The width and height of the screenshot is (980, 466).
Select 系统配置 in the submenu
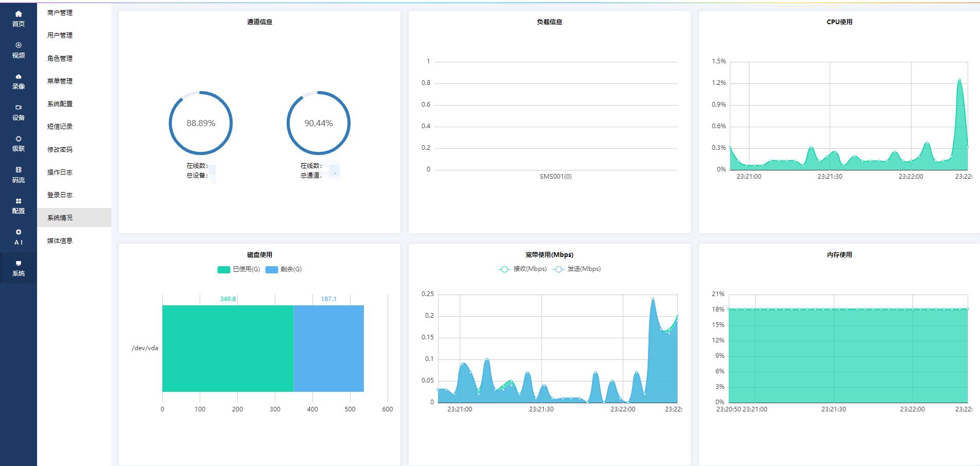tap(60, 104)
